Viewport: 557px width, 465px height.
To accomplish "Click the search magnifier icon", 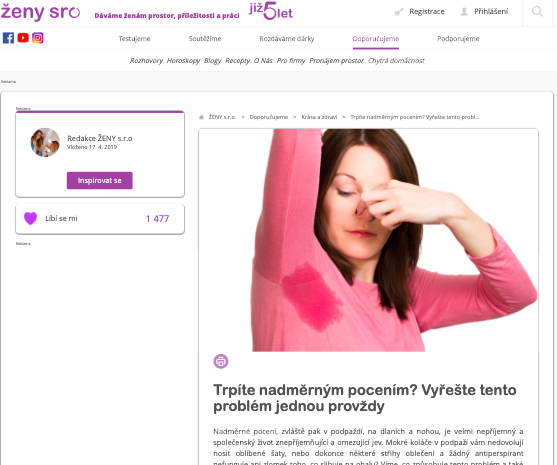I will point(537,12).
